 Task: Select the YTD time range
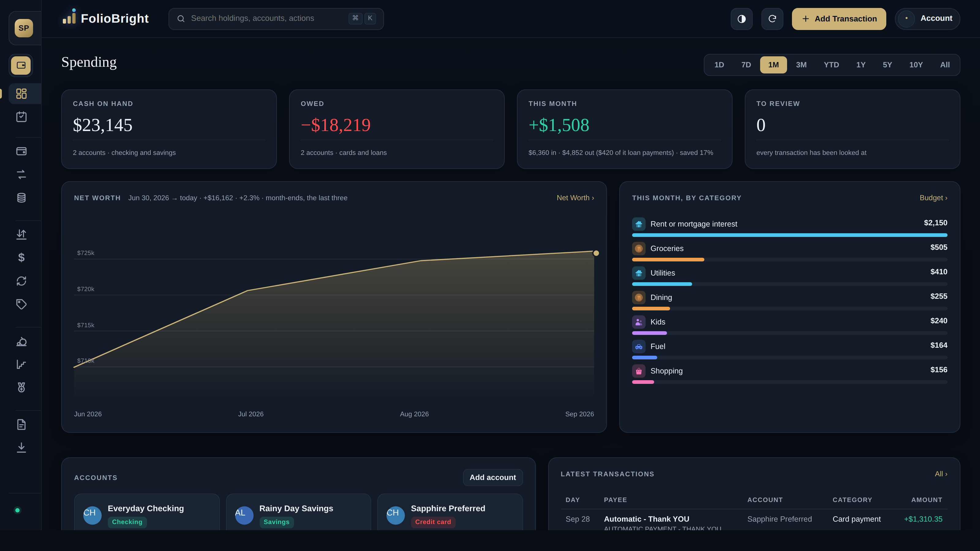pyautogui.click(x=831, y=65)
